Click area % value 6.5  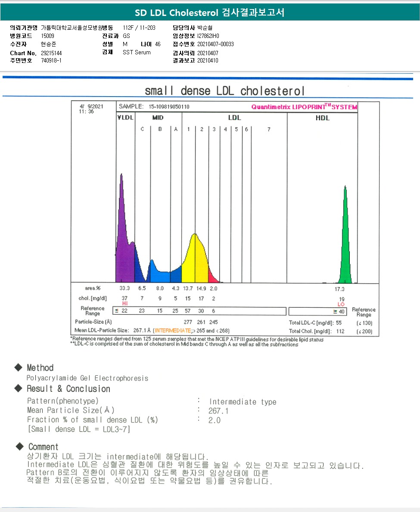click(x=142, y=288)
